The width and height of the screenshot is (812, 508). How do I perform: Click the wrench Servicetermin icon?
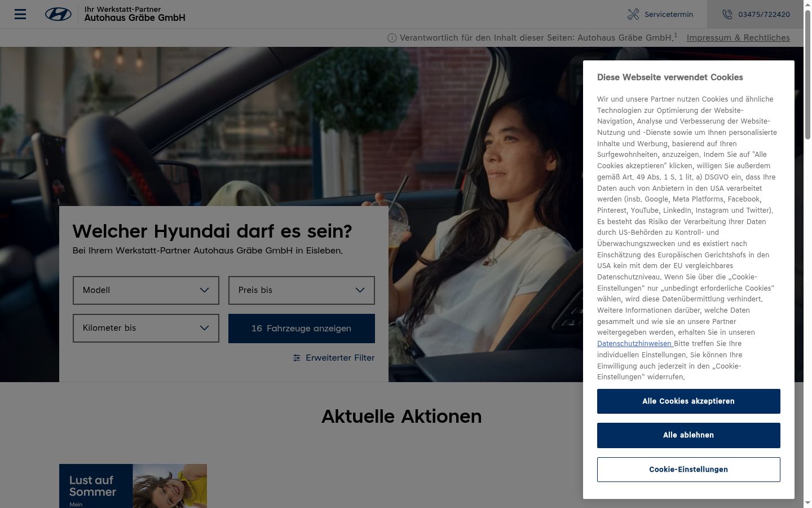633,14
